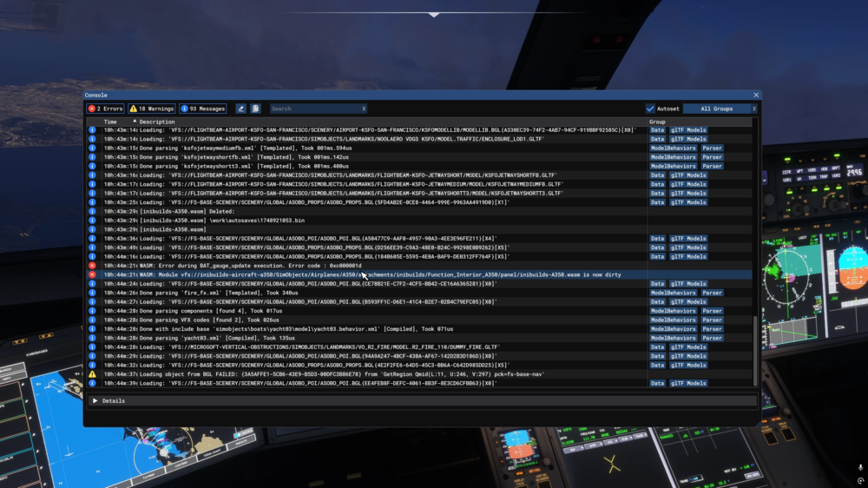This screenshot has height=488, width=868.
Task: Click info icon on fire_fx.xml row
Action: click(x=92, y=293)
